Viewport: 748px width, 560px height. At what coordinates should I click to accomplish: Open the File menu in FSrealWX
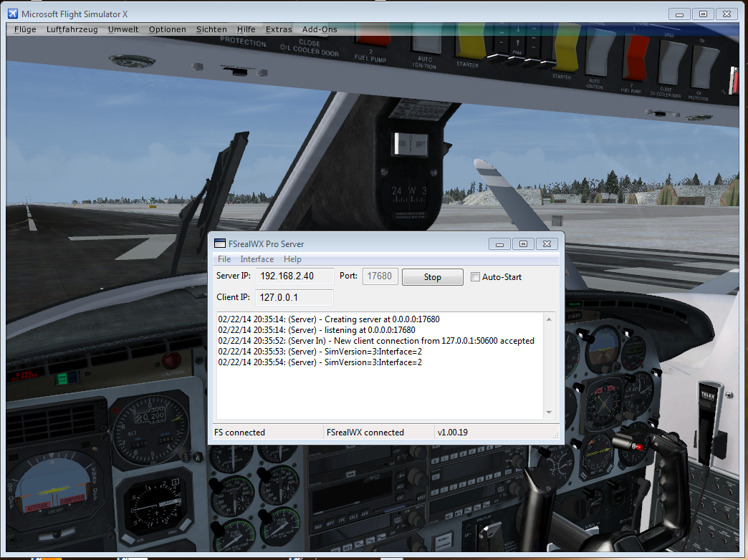224,259
